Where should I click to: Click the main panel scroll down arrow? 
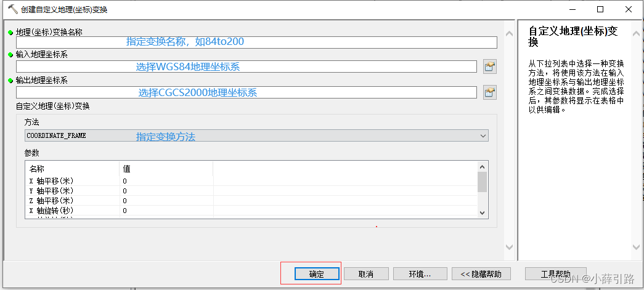pyautogui.click(x=509, y=247)
